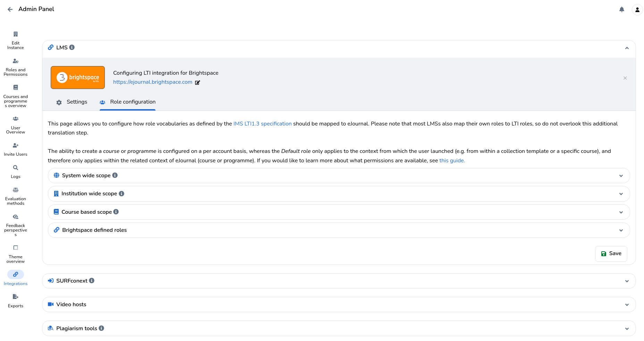Go back using the arrow icon

tap(10, 9)
